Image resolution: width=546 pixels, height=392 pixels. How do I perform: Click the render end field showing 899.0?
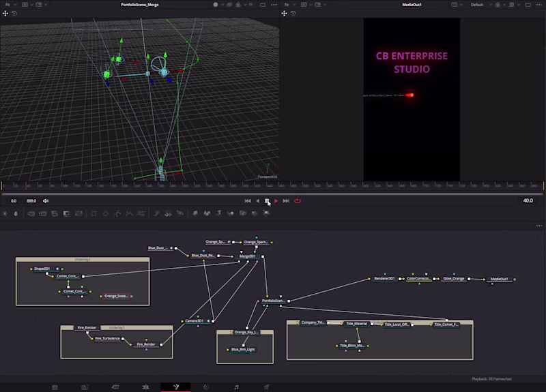31,200
